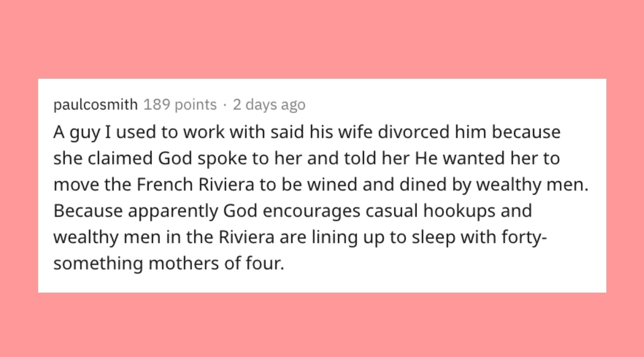Click the "2 days ago" timestamp

point(269,105)
